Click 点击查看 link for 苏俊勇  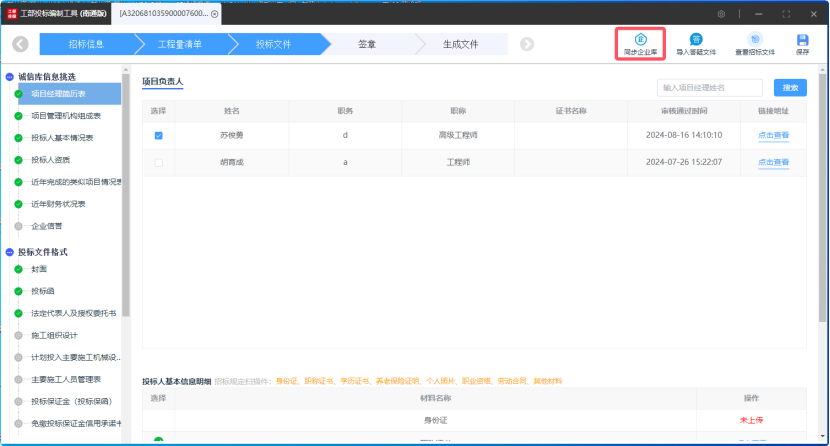click(x=773, y=135)
